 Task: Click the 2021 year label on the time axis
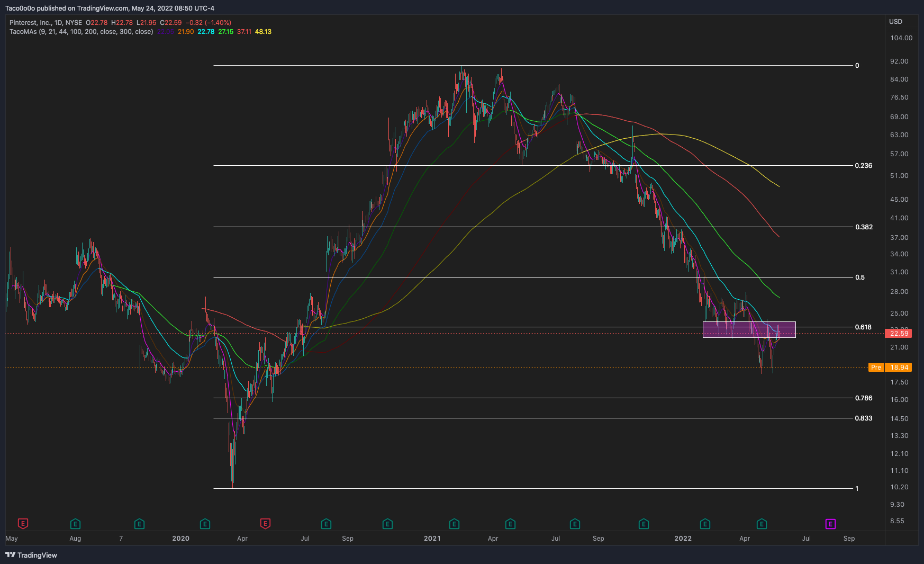[432, 539]
